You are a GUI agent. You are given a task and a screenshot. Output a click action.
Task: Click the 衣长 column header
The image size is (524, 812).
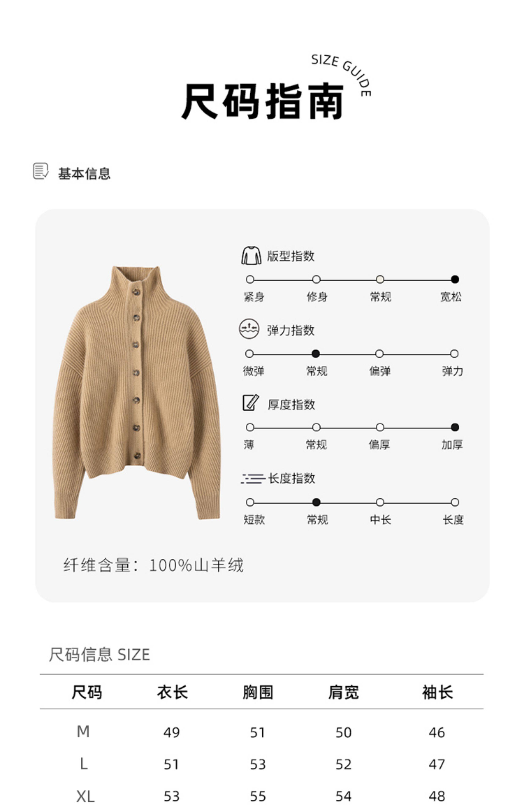172,692
